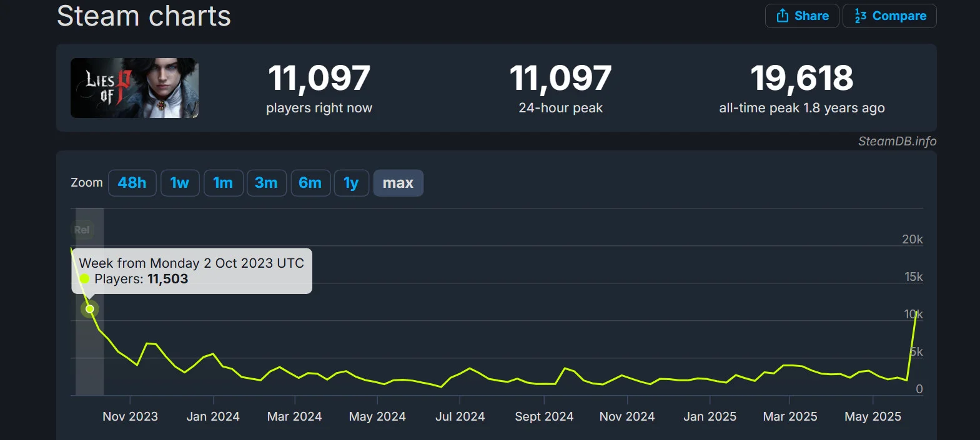
Task: Click the 20k y-axis label
Action: 913,239
